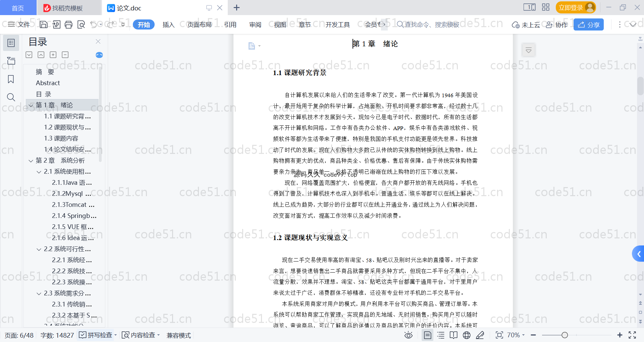Select the 开始 ribbon tab
This screenshot has width=644, height=342.
pyautogui.click(x=144, y=24)
